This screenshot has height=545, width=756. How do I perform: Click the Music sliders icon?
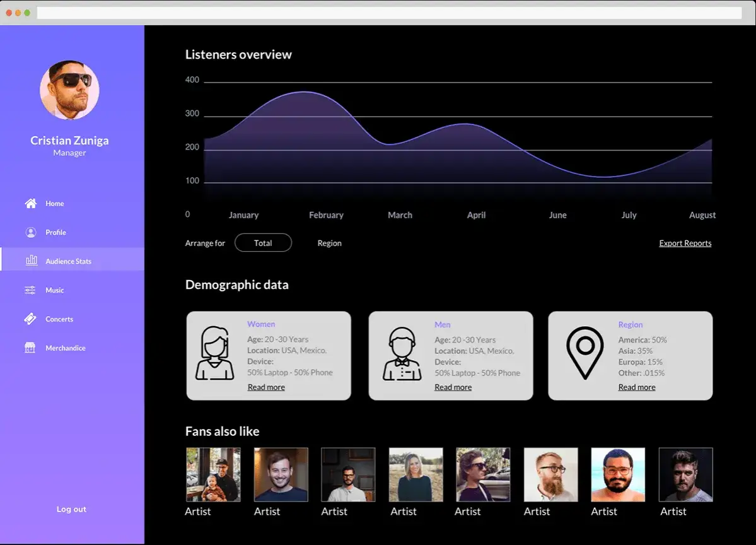coord(30,290)
